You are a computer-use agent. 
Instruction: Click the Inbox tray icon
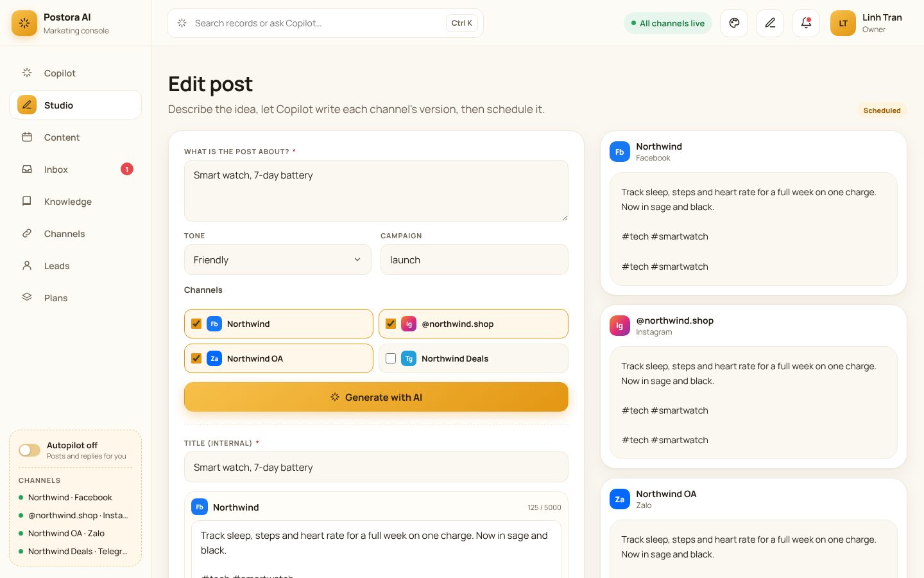(27, 169)
